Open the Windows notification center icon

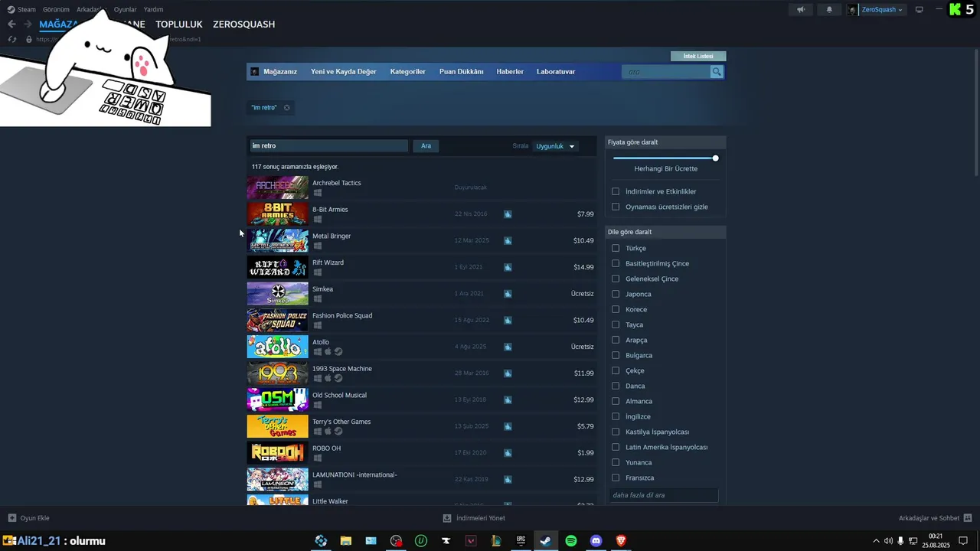point(963,541)
